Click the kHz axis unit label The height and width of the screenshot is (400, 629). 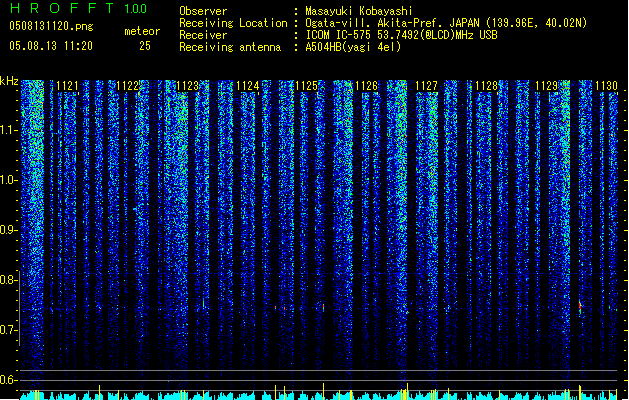9,81
